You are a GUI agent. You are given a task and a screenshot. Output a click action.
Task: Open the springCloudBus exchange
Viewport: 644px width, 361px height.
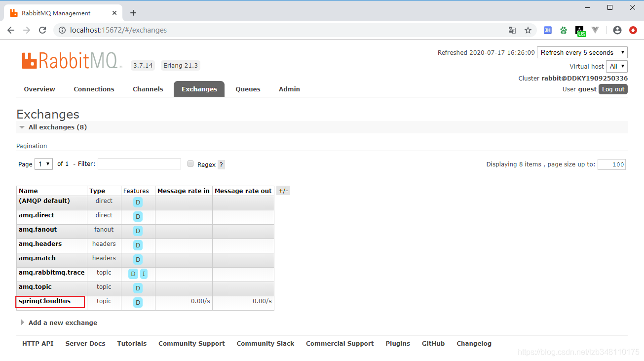coord(44,301)
